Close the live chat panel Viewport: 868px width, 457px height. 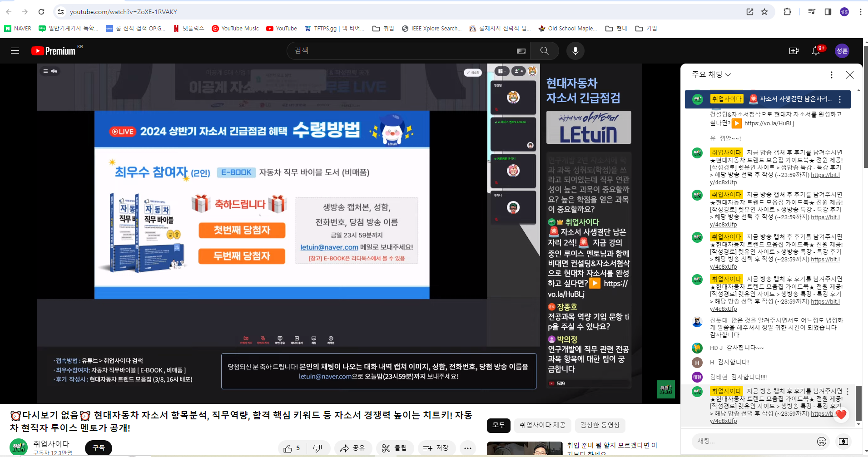(850, 75)
